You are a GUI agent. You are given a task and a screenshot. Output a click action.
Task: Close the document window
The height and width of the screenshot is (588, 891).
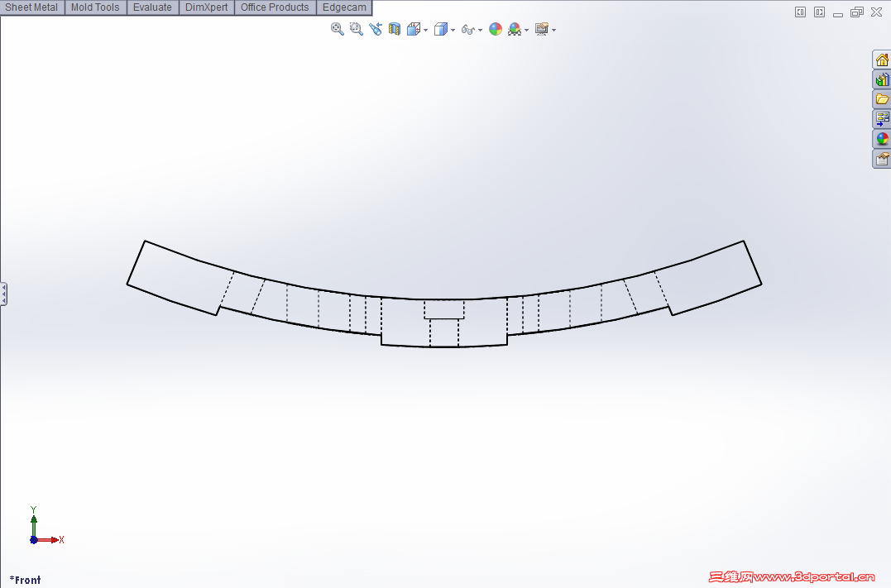coord(876,12)
